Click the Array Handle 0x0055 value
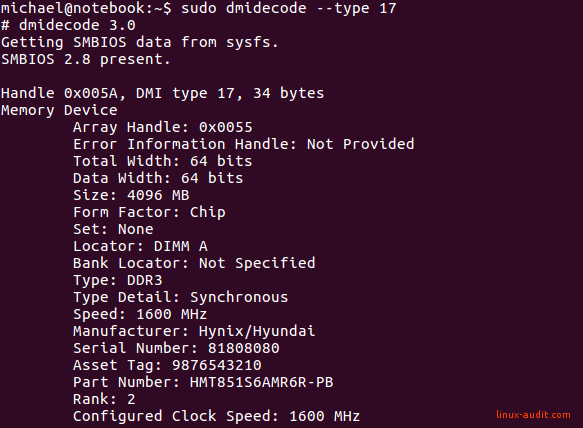The height and width of the screenshot is (428, 583). pos(226,127)
